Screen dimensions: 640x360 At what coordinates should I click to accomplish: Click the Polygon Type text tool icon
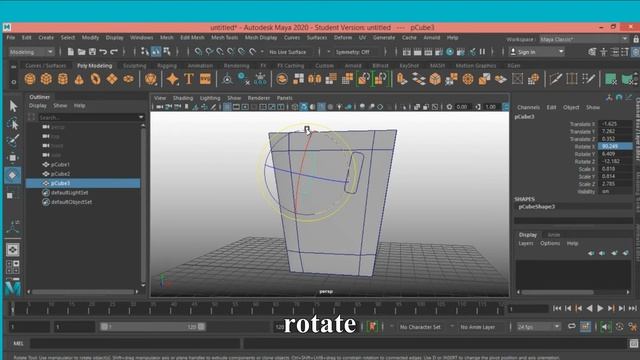189,79
